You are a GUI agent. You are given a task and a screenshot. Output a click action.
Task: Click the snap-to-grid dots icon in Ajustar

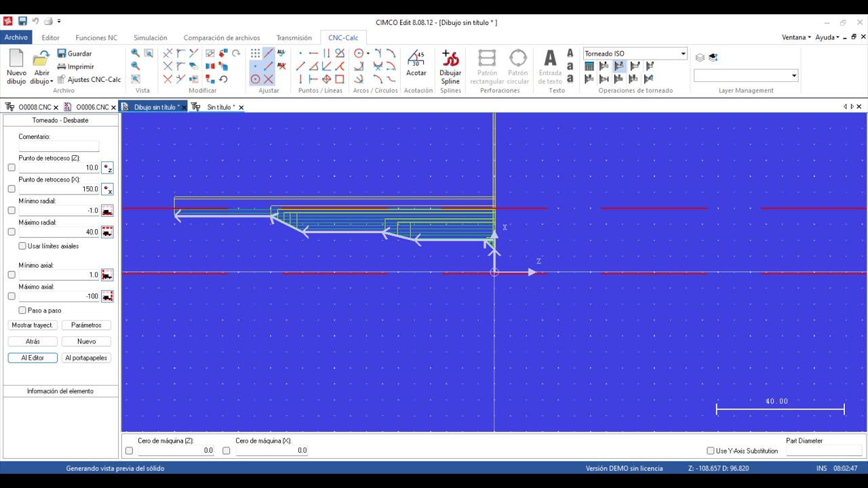[255, 54]
